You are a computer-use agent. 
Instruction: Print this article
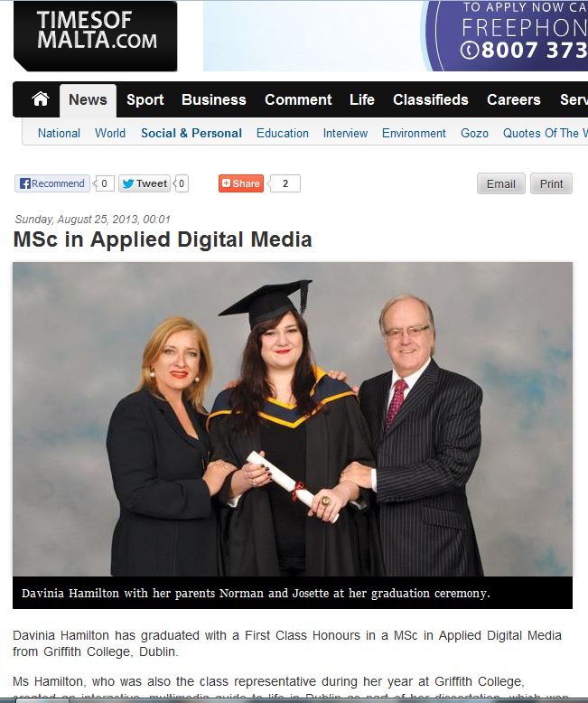[x=551, y=183]
